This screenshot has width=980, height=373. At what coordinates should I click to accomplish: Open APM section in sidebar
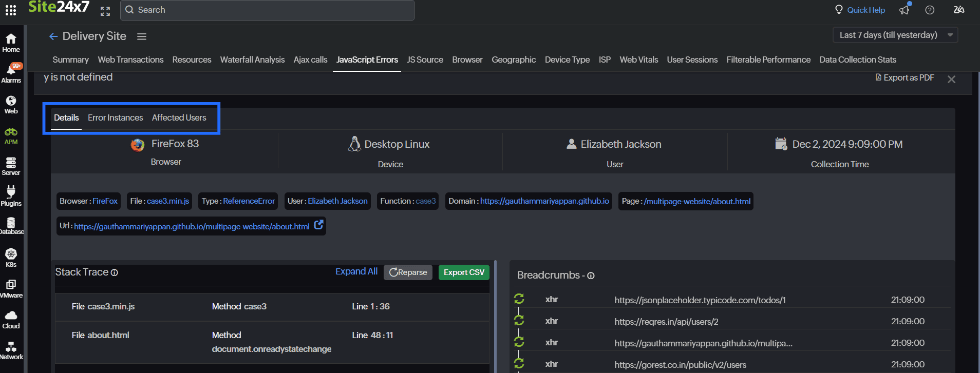[11, 136]
